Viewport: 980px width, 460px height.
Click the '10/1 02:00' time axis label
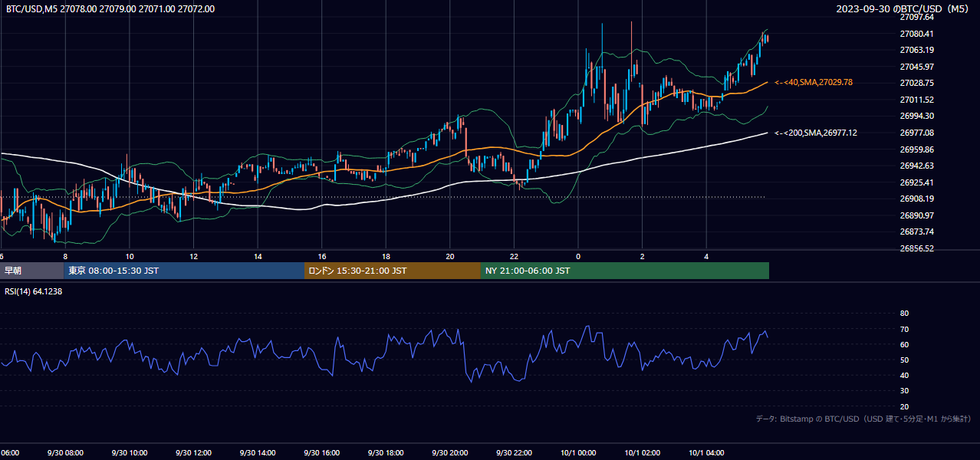coord(642,452)
